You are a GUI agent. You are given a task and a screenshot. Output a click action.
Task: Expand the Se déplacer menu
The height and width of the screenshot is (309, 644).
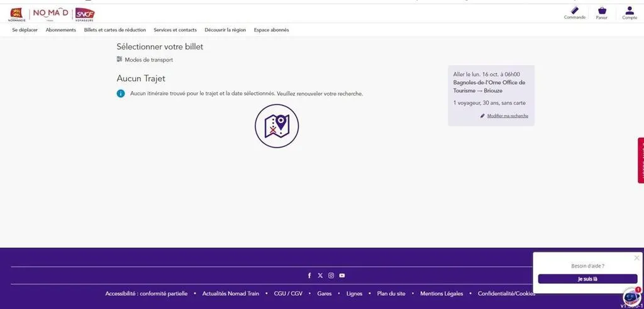point(25,30)
